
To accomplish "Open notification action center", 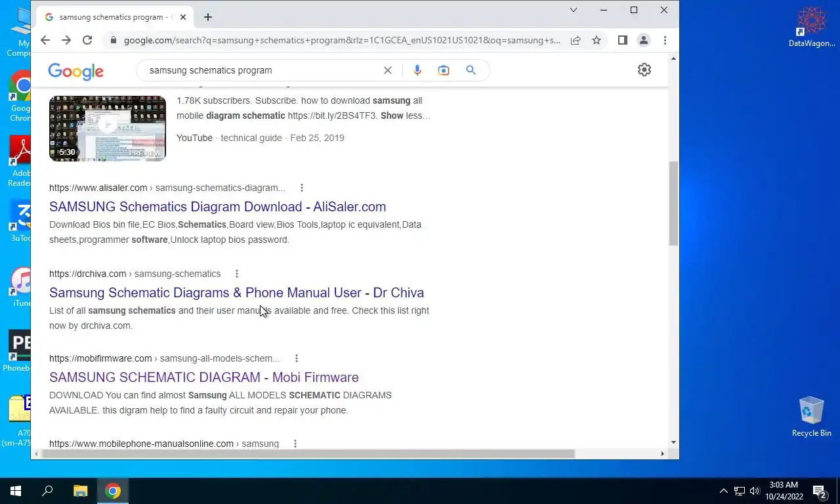I will point(820,491).
